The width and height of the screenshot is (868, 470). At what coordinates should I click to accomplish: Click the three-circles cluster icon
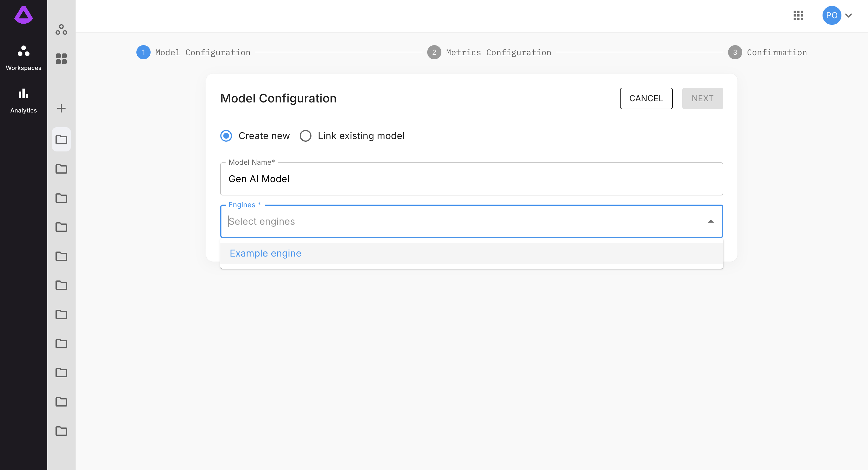61,30
